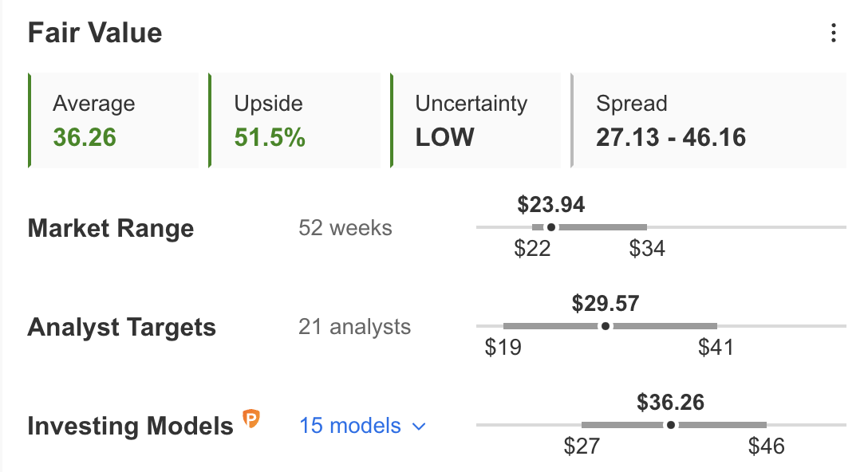The height and width of the screenshot is (472, 868).
Task: Click the Analyst Targets slider dot
Action: 606,326
